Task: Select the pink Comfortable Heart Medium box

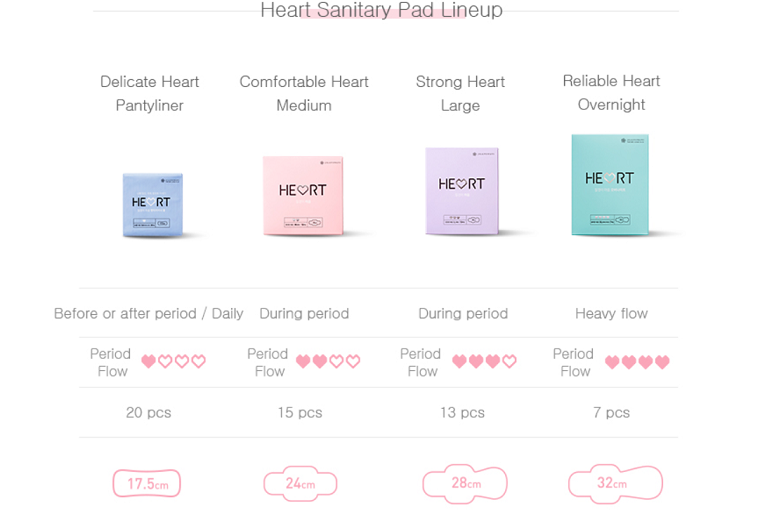Action: (x=303, y=195)
